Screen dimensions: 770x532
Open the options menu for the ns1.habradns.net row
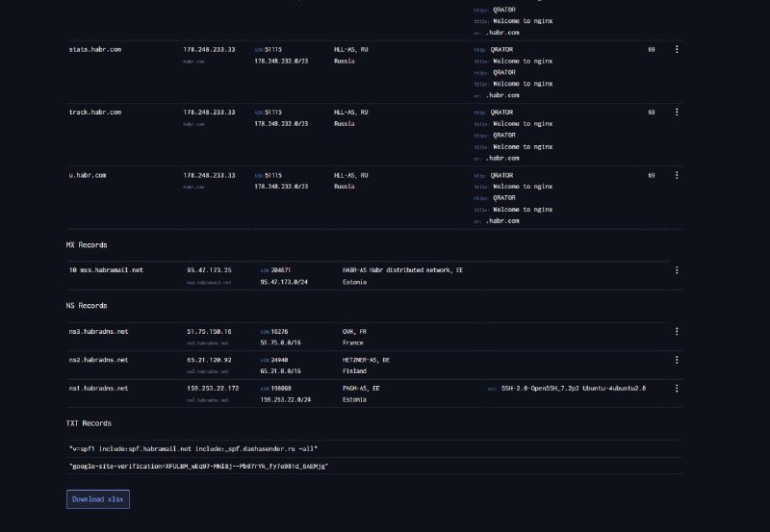[x=677, y=389]
